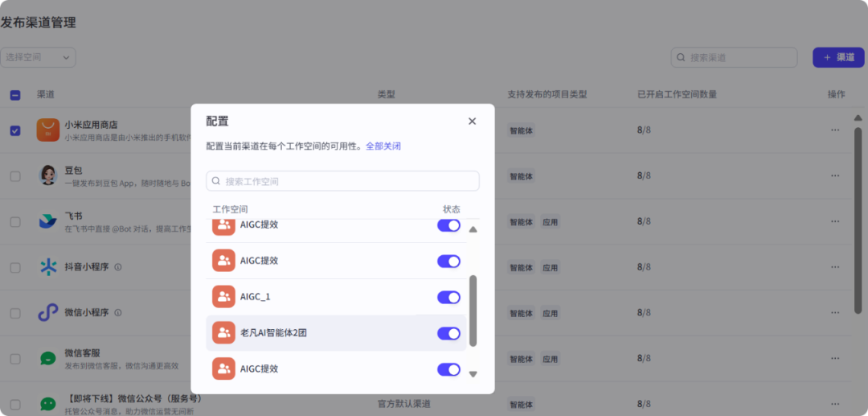Click the 支持发布的项目类型 column header

pyautogui.click(x=547, y=95)
